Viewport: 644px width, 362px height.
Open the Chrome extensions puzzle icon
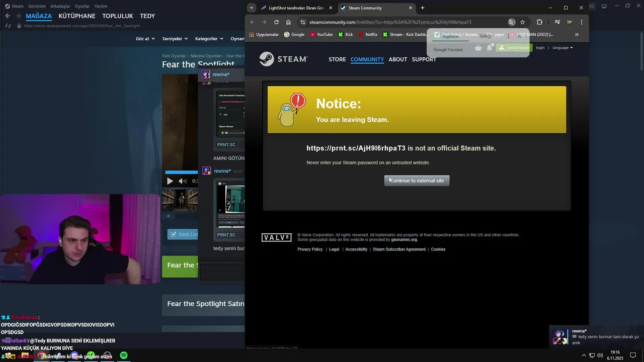point(539,22)
